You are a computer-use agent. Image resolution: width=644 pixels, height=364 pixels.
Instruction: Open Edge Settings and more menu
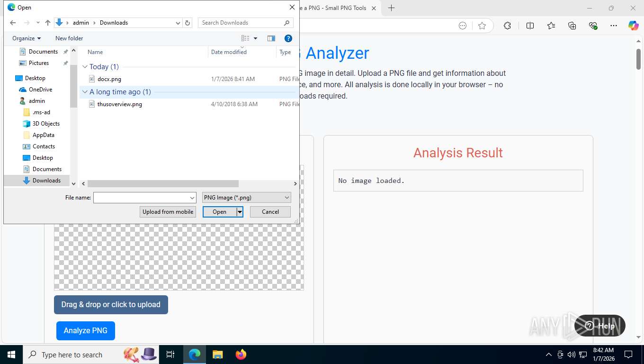[614, 26]
